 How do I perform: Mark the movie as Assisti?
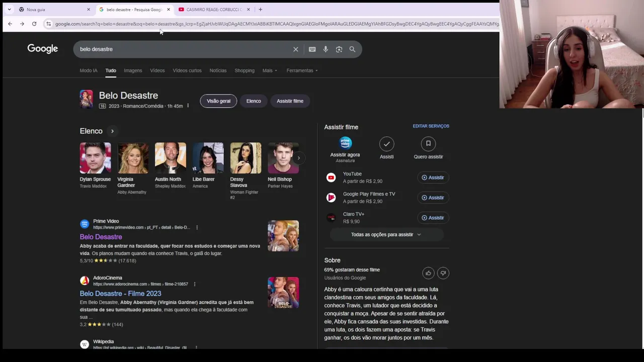click(386, 144)
